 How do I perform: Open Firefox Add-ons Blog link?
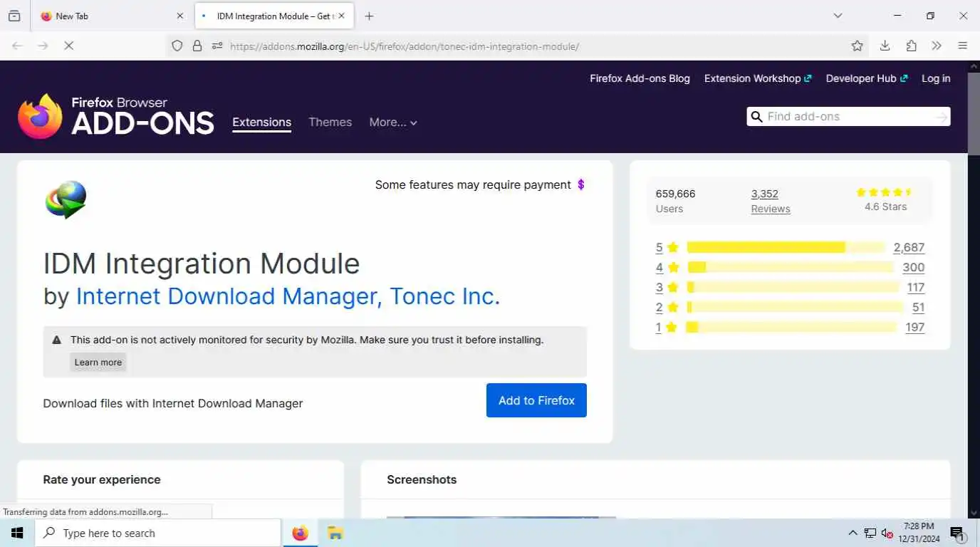point(640,78)
